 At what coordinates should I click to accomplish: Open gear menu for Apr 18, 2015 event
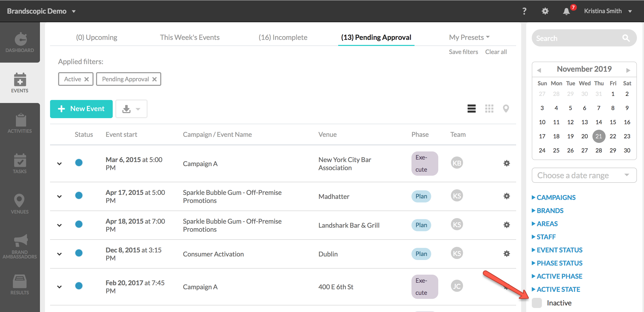tap(507, 225)
